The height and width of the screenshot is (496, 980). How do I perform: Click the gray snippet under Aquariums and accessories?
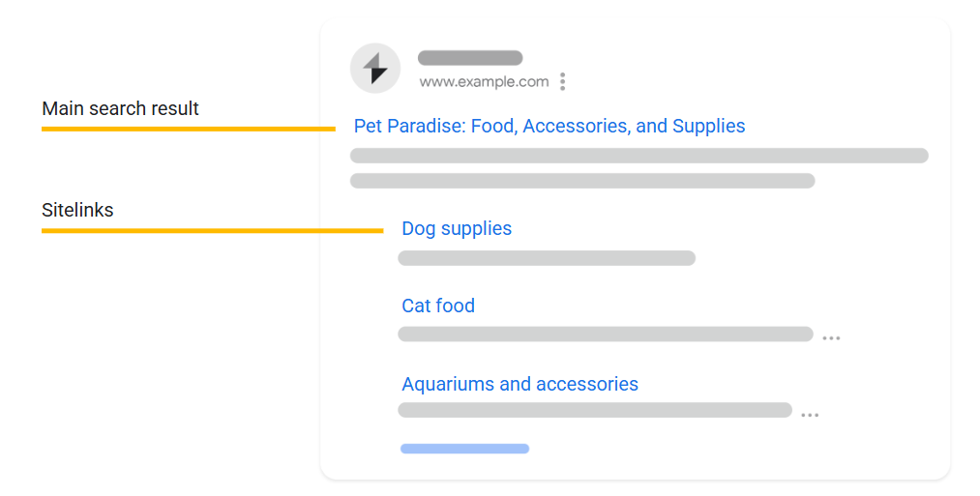click(594, 410)
